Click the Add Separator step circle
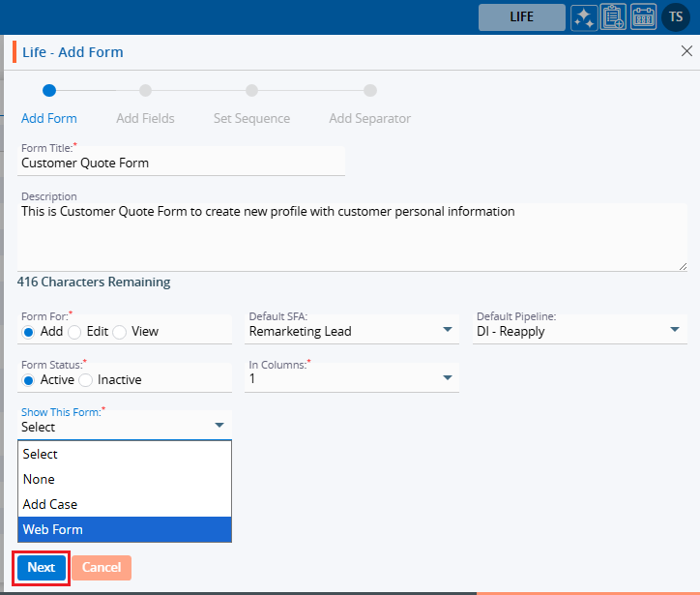 [x=369, y=91]
